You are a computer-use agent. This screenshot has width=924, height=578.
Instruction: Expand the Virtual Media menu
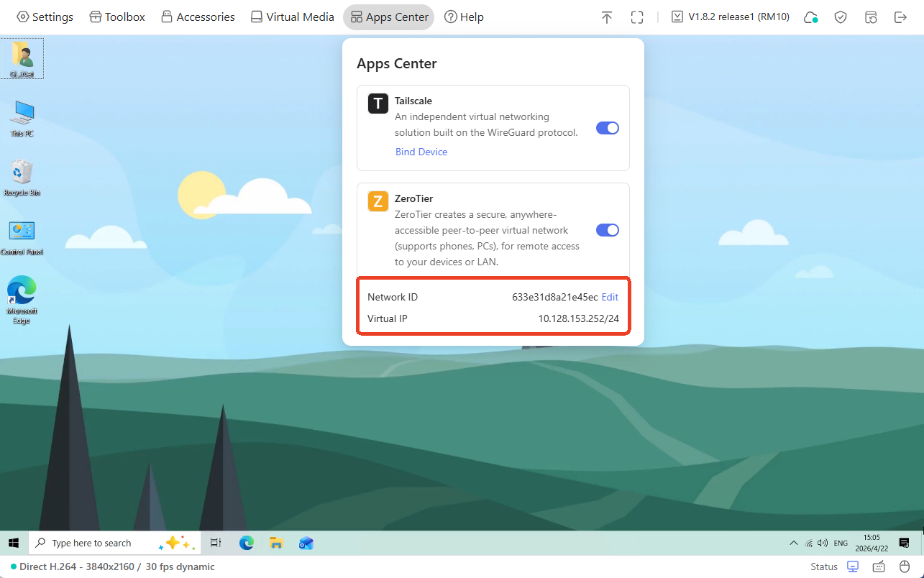293,17
